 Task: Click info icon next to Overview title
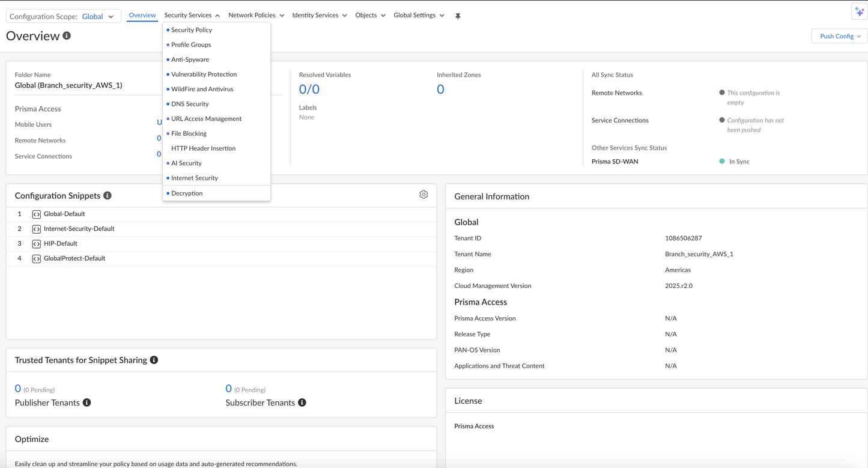(x=67, y=36)
